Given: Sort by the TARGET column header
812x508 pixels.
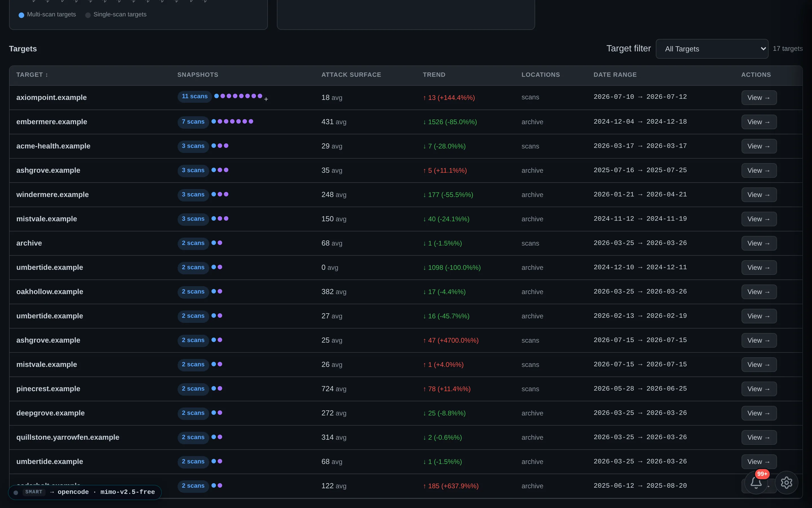Looking at the screenshot, I should tap(32, 75).
